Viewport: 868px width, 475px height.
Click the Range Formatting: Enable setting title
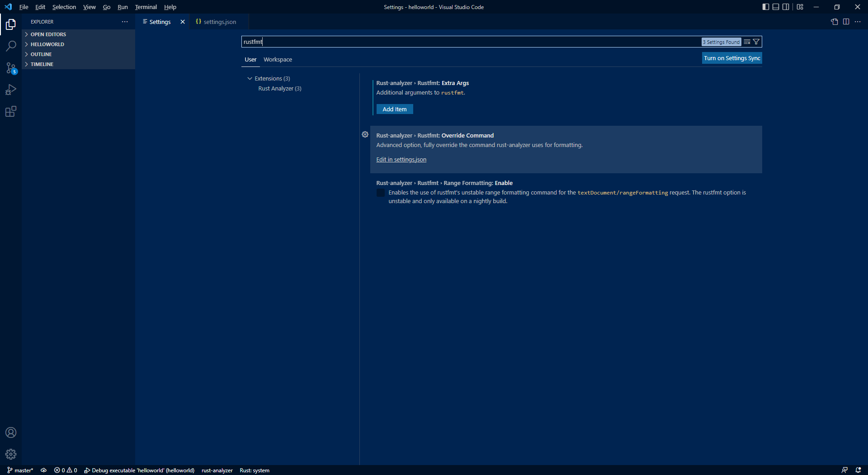point(444,183)
